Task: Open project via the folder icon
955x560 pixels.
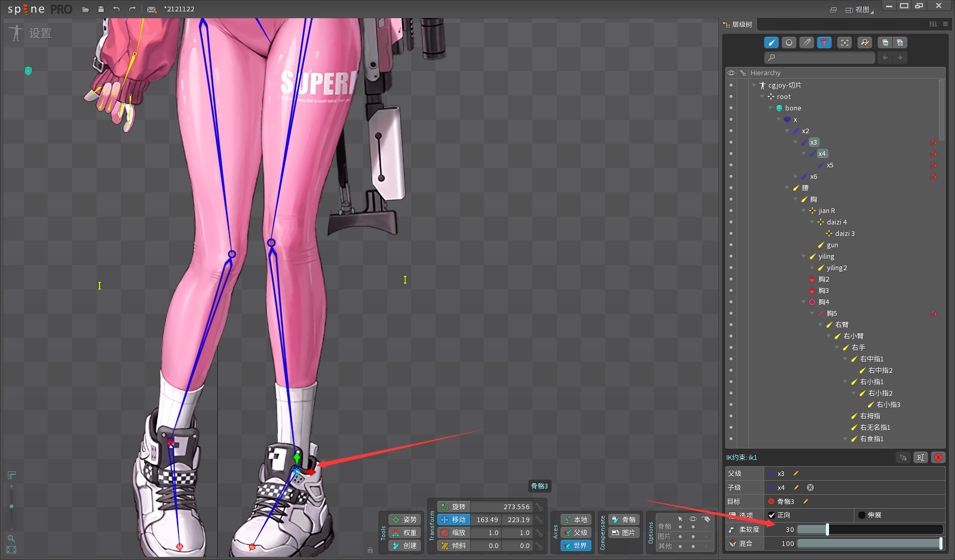Action: [86, 9]
